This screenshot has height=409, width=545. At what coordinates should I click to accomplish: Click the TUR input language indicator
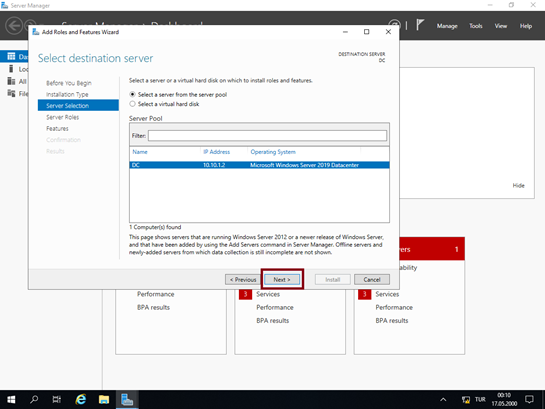[480, 400]
